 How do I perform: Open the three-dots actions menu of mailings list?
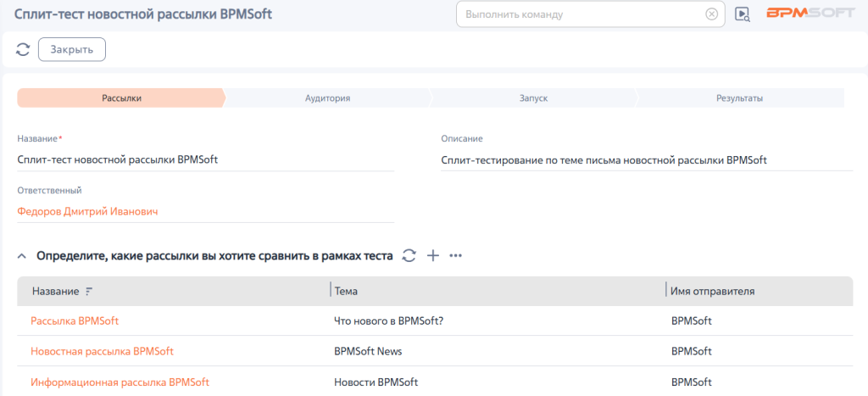(x=455, y=256)
